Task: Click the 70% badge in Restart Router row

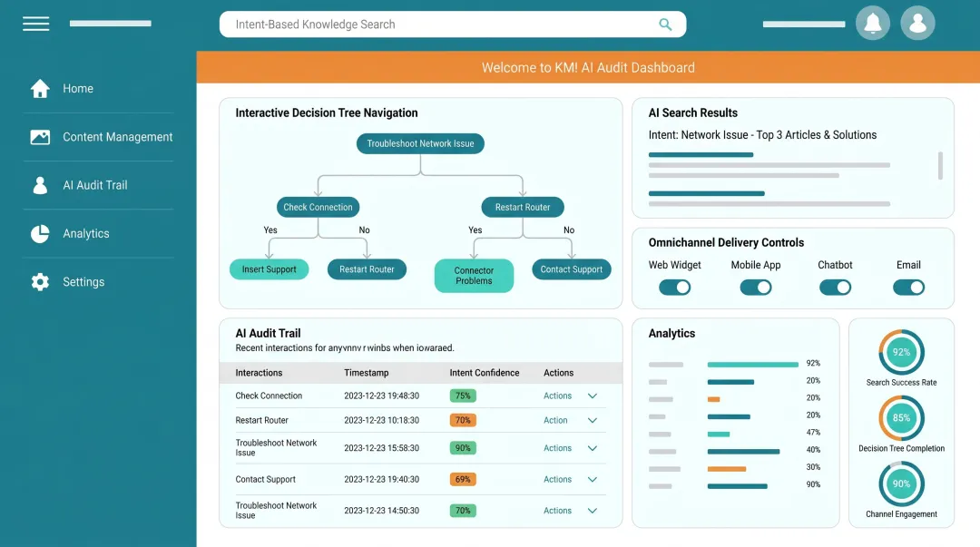Action: 463,421
